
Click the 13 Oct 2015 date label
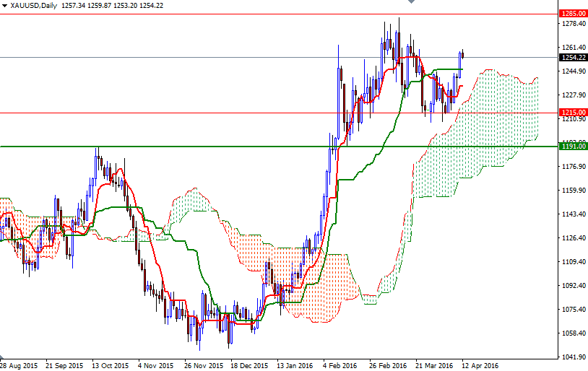point(111,365)
